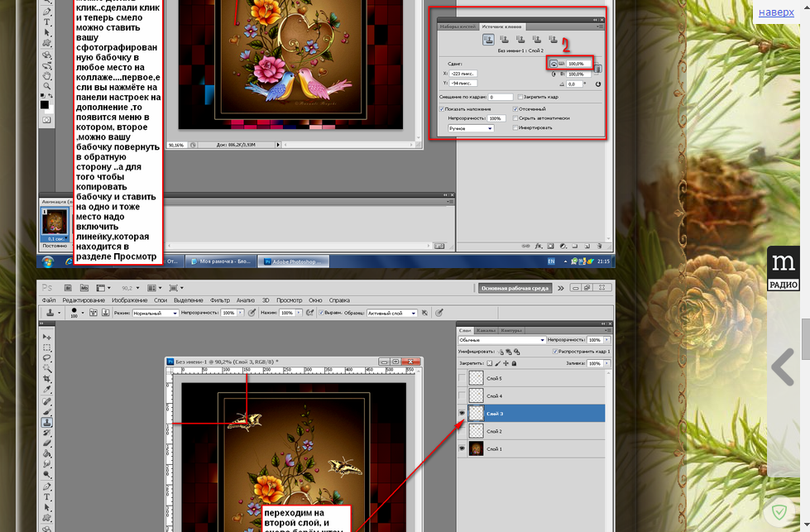This screenshot has height=532, width=810.
Task: Check the Скрыть автоматически checkbox
Action: (515, 118)
